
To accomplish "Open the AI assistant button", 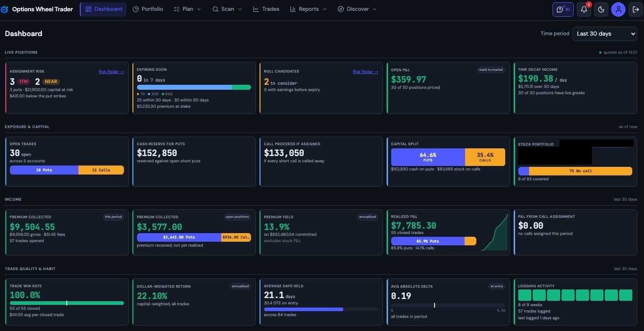I will (x=563, y=9).
